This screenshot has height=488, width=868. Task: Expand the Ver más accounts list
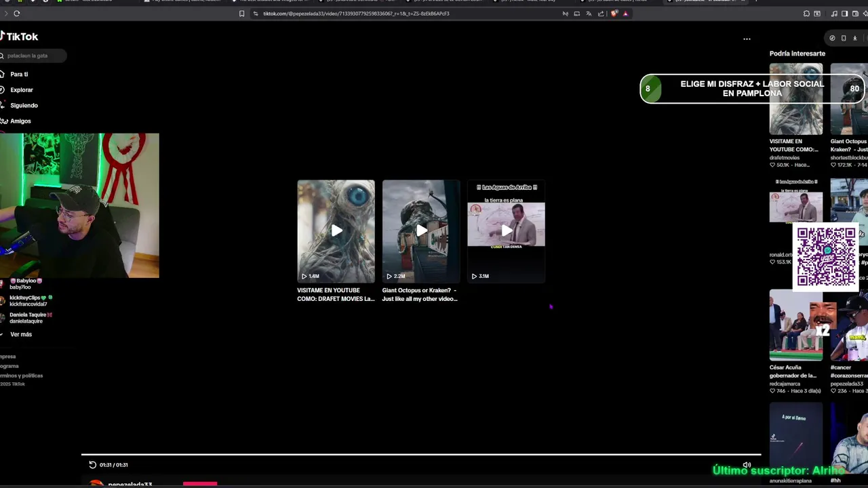(x=18, y=334)
